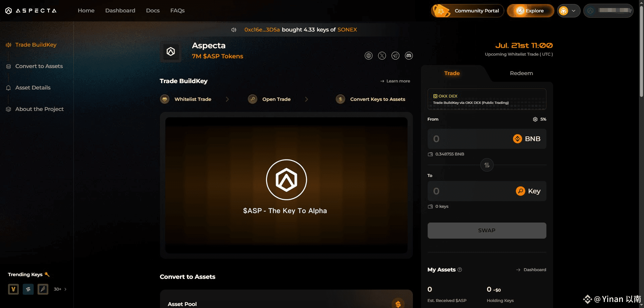Image resolution: width=644 pixels, height=308 pixels.
Task: Click the Whitelist Trade step icon
Action: point(165,99)
